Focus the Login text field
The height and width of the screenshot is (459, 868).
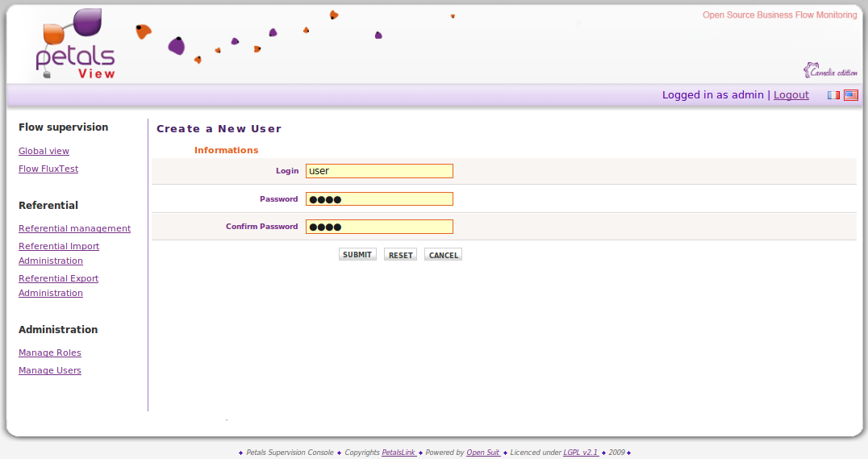coord(379,171)
